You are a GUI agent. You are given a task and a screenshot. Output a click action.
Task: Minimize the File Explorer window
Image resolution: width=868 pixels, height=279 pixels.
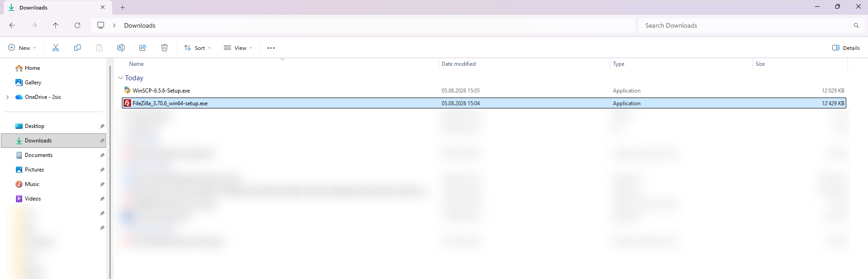click(x=817, y=7)
